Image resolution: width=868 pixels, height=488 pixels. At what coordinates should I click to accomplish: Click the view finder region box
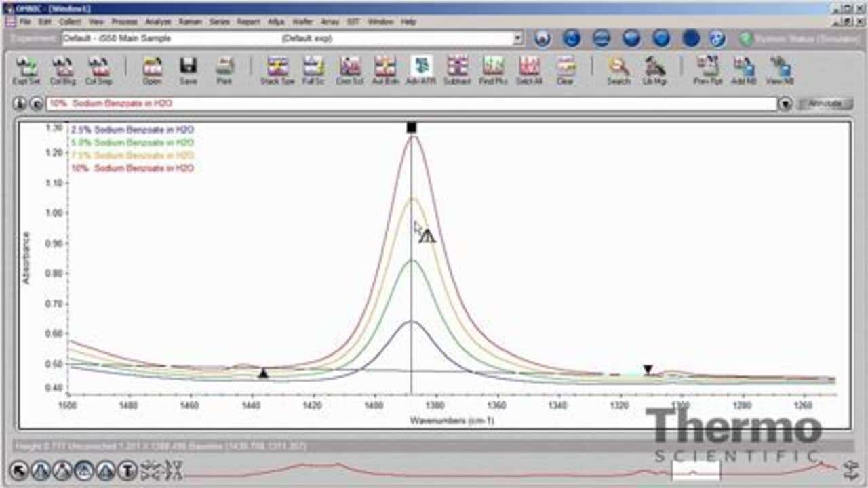click(696, 470)
